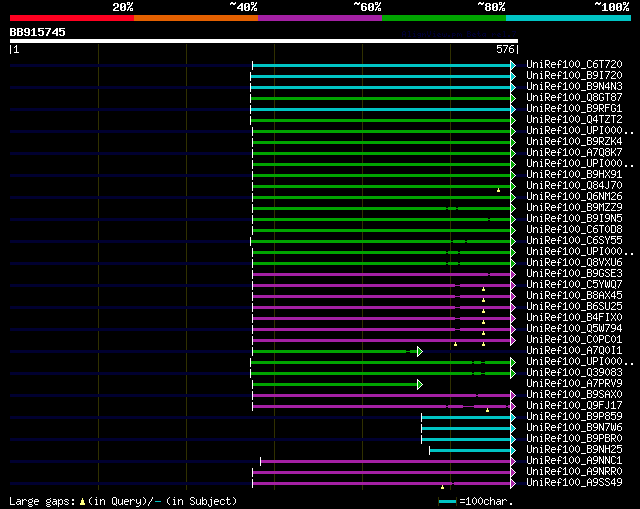Click the UniRef100_Q5W794 label
The height and width of the screenshot is (509, 640).
[574, 329]
